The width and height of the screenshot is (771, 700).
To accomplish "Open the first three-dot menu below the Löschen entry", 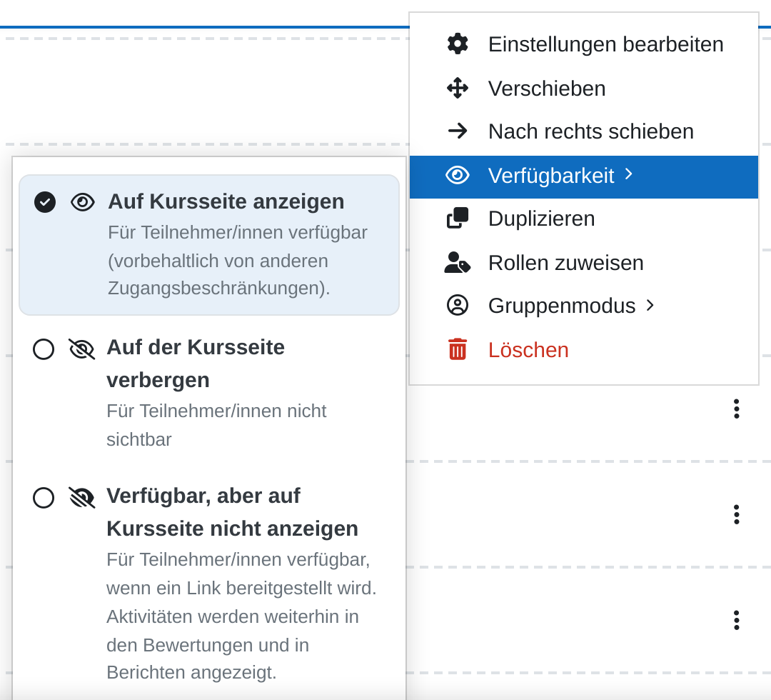I will [736, 409].
